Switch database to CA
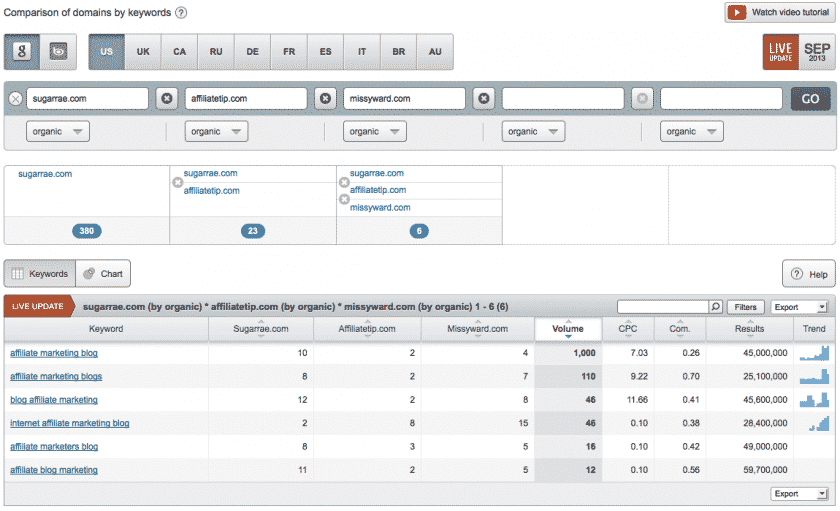Screen dimensions: 840x511 point(179,52)
